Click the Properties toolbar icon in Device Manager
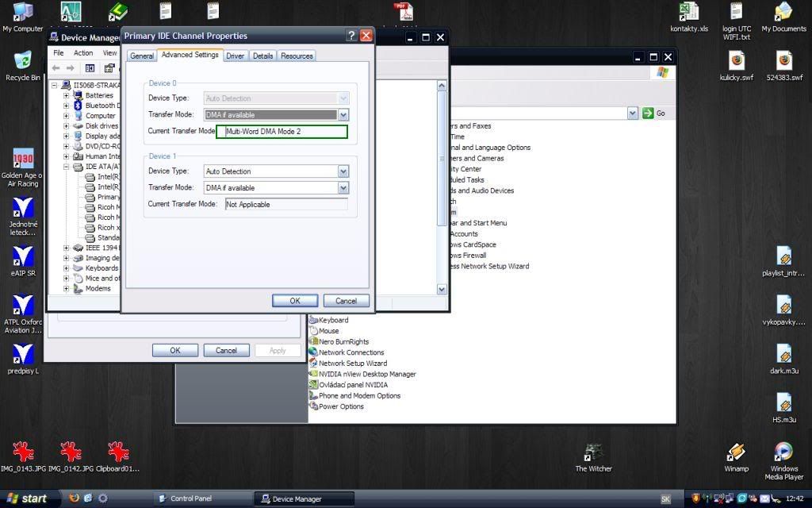The width and height of the screenshot is (812, 508). click(109, 68)
